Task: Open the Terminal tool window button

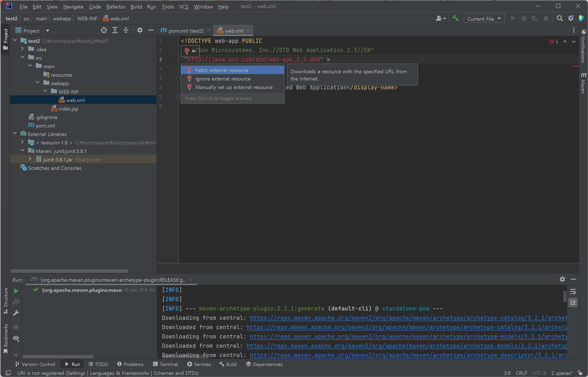Action: 165,364
